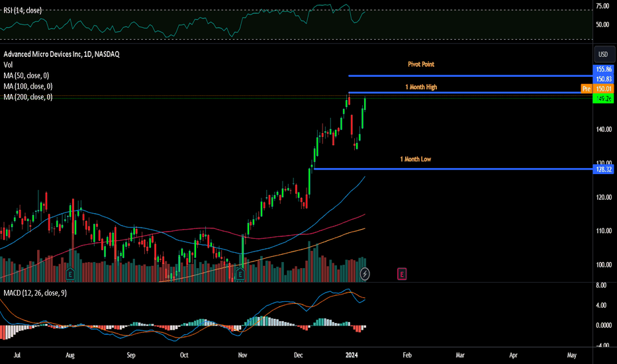The width and height of the screenshot is (617, 364).
Task: Select the RSI (14, close) indicator label
Action: (23, 11)
